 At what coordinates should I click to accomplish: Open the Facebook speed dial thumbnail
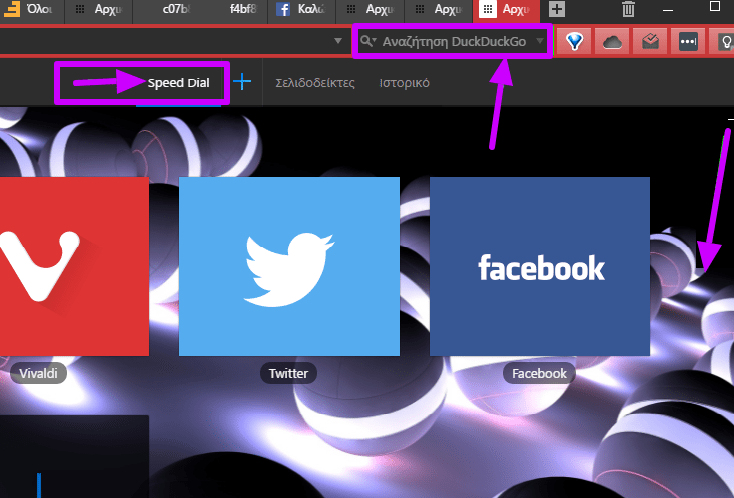pos(540,266)
